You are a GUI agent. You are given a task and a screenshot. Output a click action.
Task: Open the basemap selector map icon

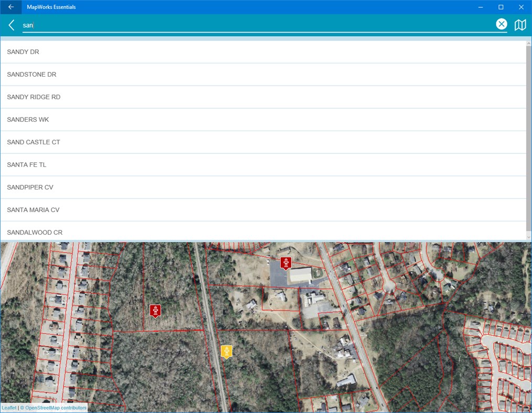[x=519, y=24]
